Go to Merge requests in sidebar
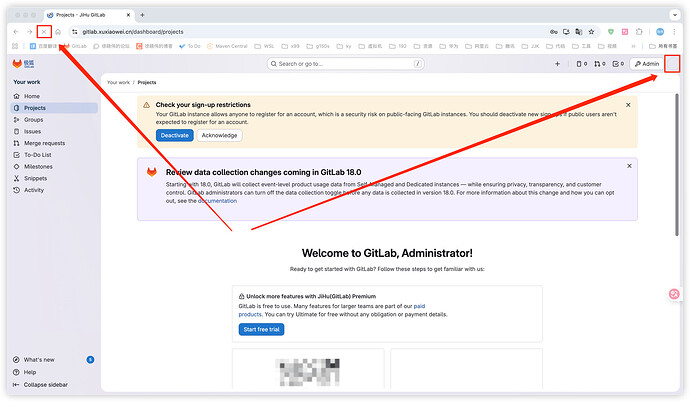This screenshot has height=402, width=690. (45, 143)
